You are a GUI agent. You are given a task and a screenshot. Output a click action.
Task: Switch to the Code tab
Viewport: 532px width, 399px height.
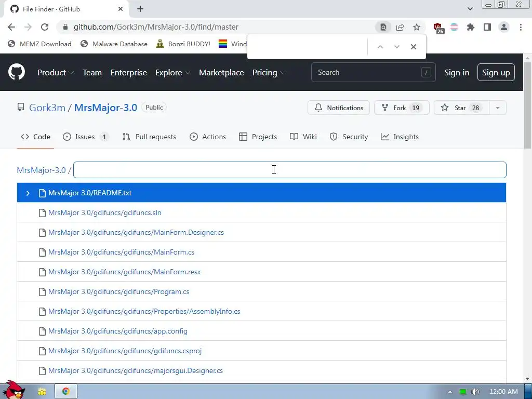pos(36,137)
